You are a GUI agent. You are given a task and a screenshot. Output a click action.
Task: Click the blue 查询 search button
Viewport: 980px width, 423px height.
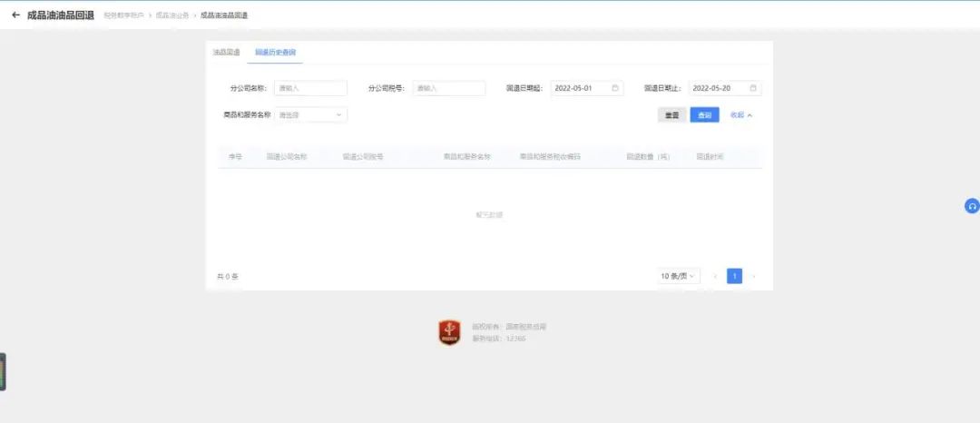pyautogui.click(x=704, y=115)
